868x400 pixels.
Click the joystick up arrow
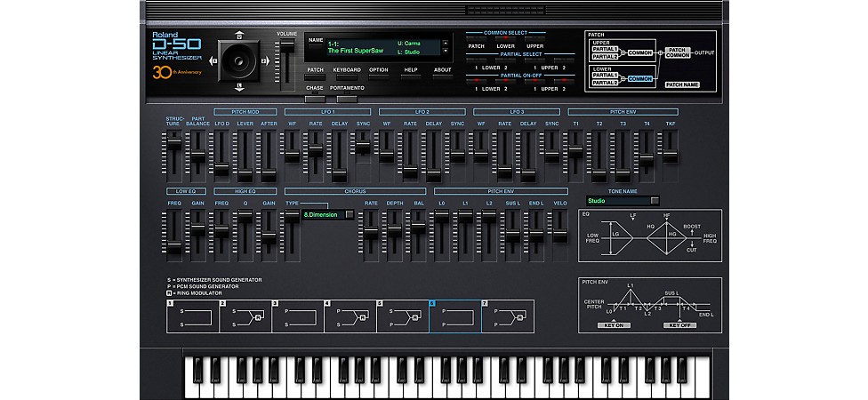coord(238,35)
